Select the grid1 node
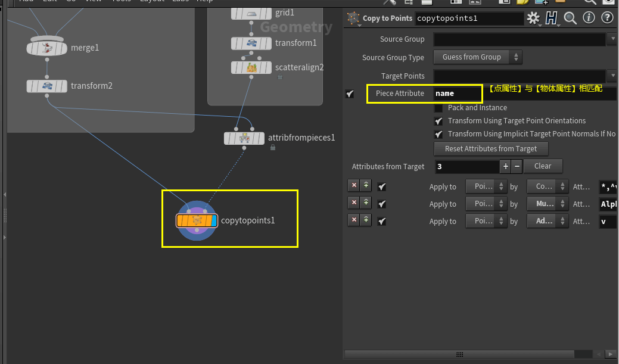Screen dimensions: 619x364 (x=251, y=14)
